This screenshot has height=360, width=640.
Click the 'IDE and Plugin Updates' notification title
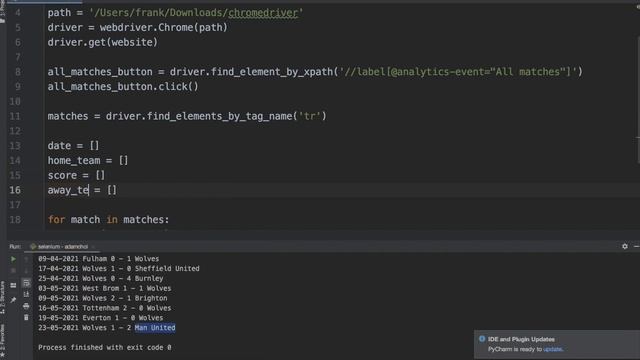pyautogui.click(x=521, y=339)
